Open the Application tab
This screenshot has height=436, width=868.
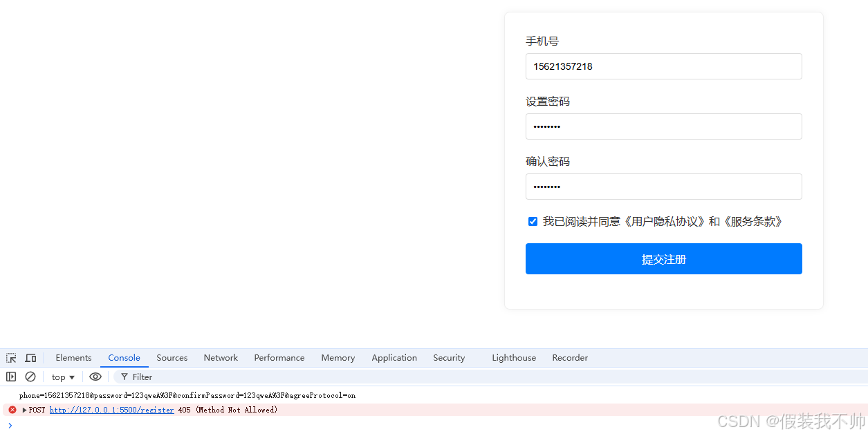pos(394,358)
